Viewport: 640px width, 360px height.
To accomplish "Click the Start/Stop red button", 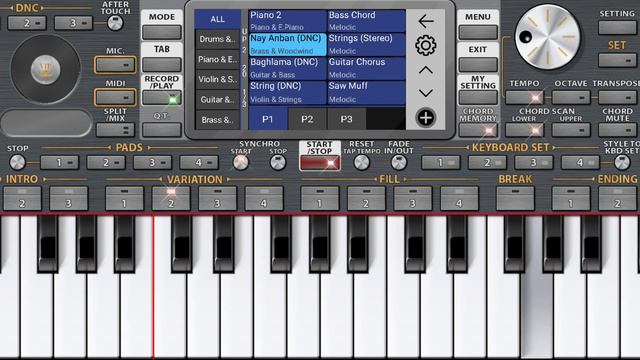I will coord(320,163).
